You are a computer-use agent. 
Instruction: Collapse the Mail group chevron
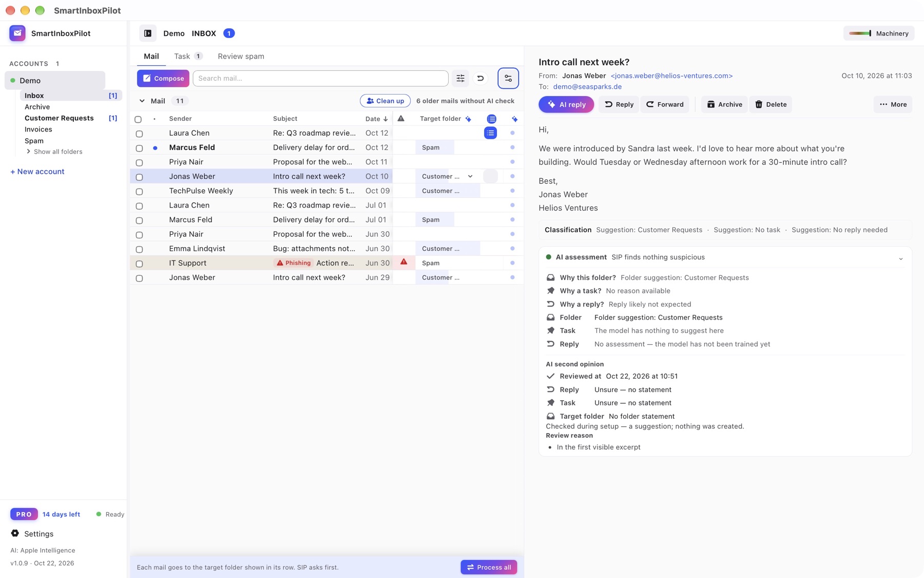[x=142, y=101]
